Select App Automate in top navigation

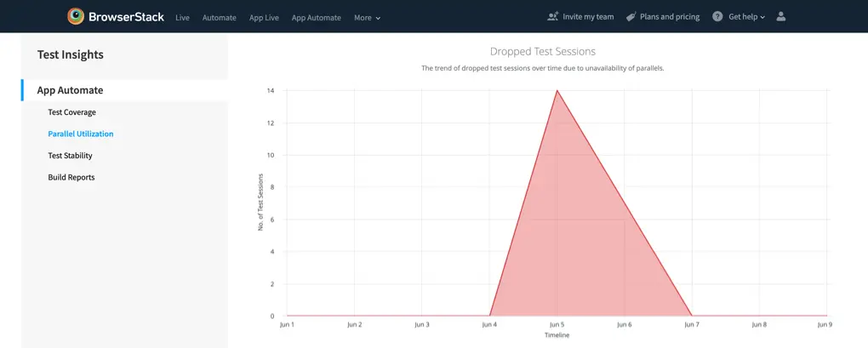(316, 17)
